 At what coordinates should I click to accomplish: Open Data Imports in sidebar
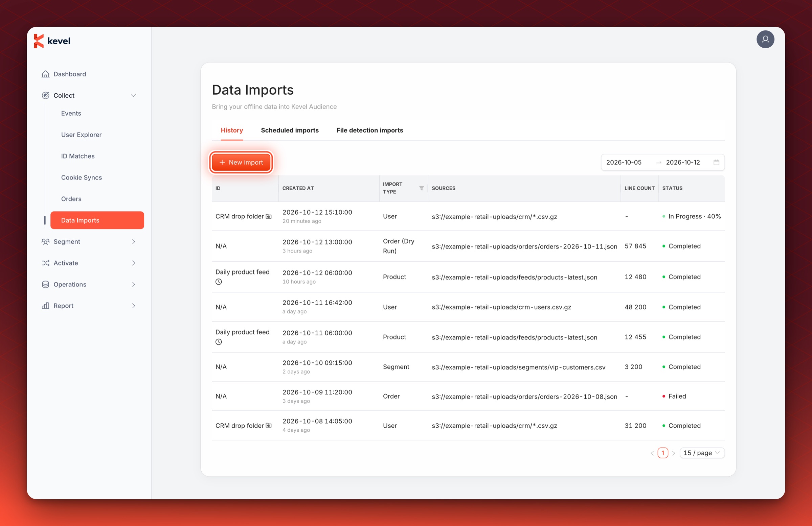(97, 220)
